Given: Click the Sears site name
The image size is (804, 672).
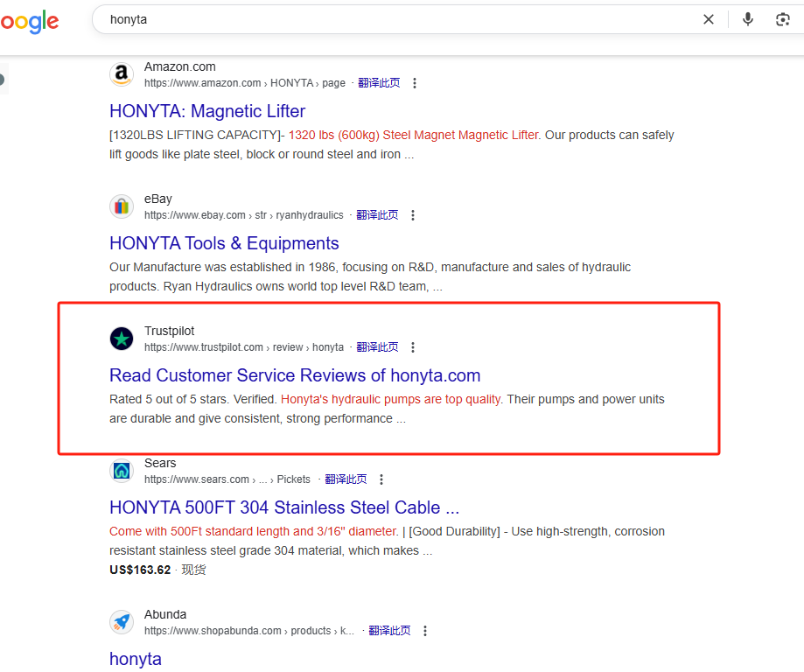Looking at the screenshot, I should (x=160, y=463).
